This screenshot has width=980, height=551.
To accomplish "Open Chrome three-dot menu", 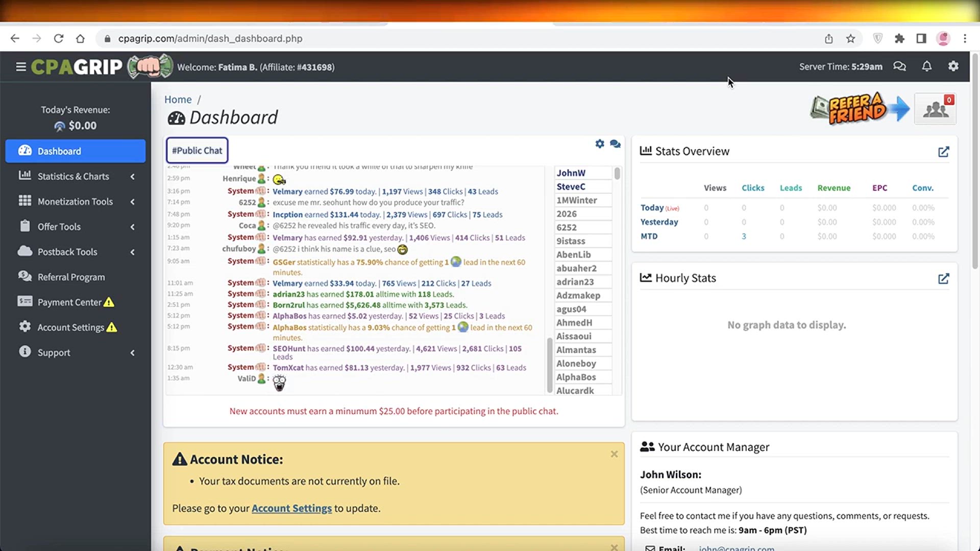I will tap(965, 38).
